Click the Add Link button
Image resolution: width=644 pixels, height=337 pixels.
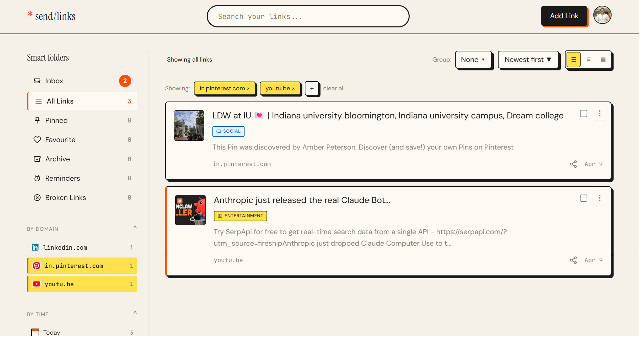pyautogui.click(x=564, y=16)
